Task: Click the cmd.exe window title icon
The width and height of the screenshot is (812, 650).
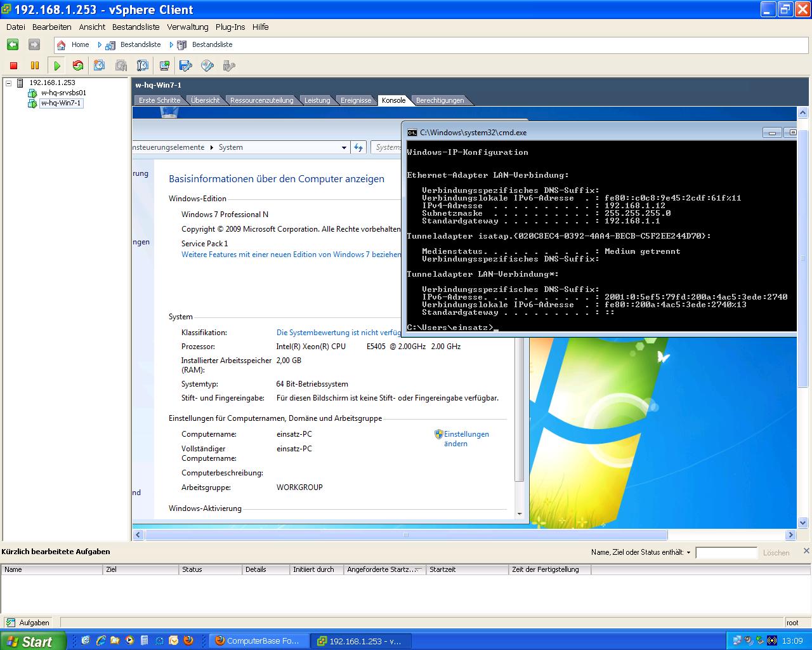Action: click(412, 133)
